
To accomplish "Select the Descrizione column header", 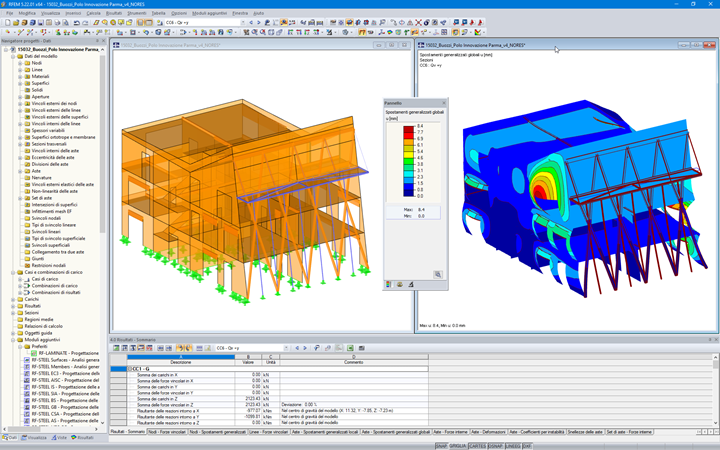I will [x=180, y=363].
